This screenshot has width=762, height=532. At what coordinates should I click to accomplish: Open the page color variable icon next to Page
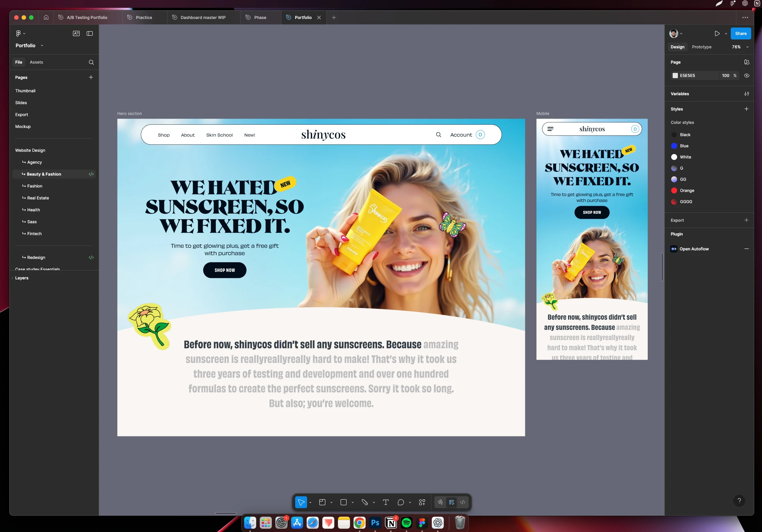point(747,62)
